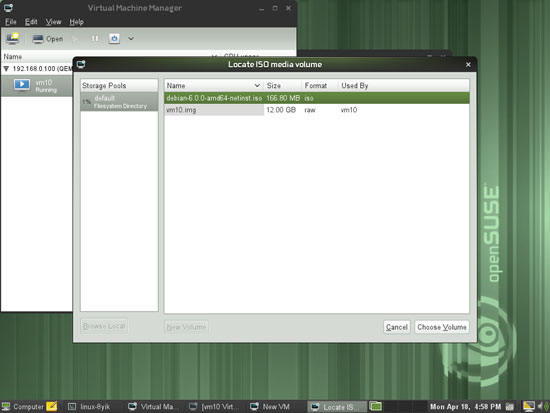Select the default storage pool
This screenshot has width=550, height=413.
[x=119, y=102]
